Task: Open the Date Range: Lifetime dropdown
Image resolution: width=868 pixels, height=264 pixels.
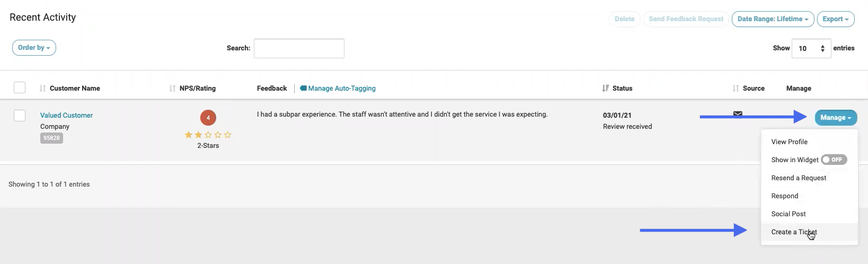Action: pyautogui.click(x=773, y=19)
